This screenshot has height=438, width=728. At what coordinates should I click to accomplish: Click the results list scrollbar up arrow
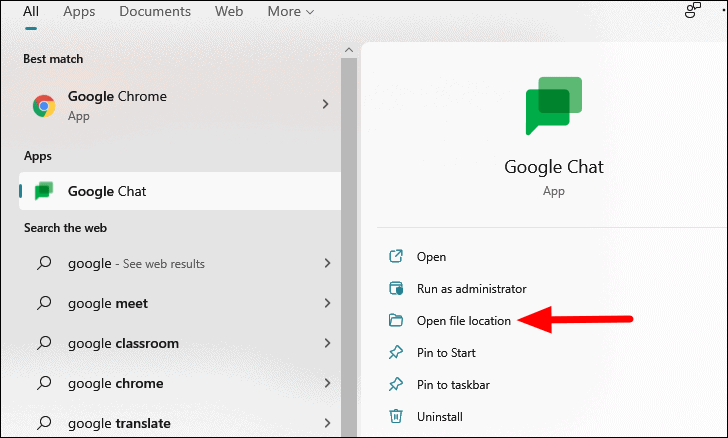pos(349,50)
